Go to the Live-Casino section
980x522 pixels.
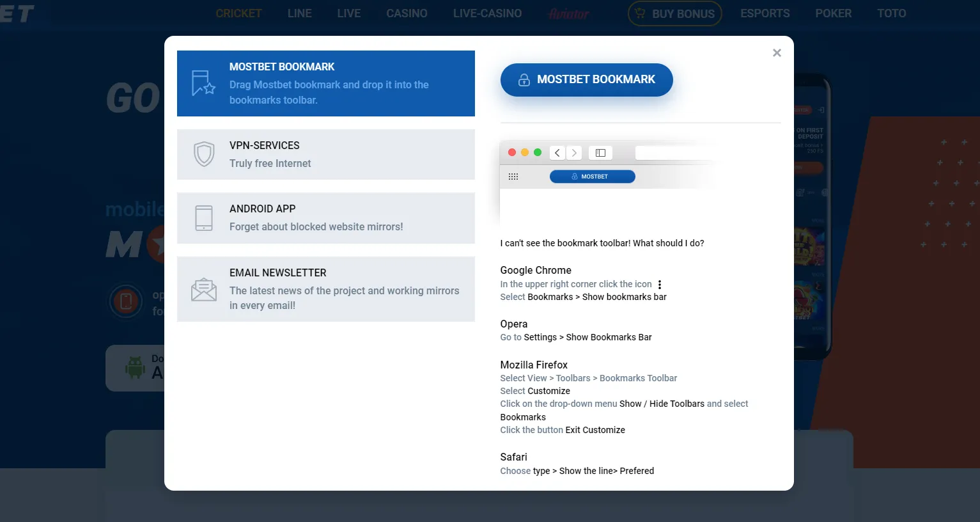pyautogui.click(x=487, y=13)
